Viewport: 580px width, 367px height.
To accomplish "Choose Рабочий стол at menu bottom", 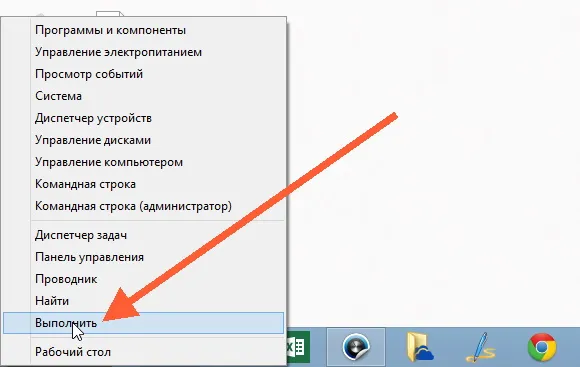I will point(144,352).
